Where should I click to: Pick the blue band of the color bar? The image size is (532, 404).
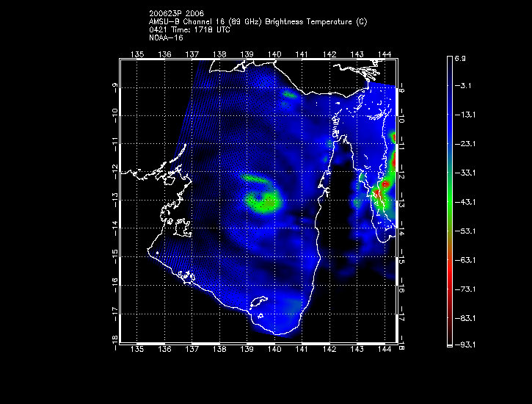click(450, 110)
